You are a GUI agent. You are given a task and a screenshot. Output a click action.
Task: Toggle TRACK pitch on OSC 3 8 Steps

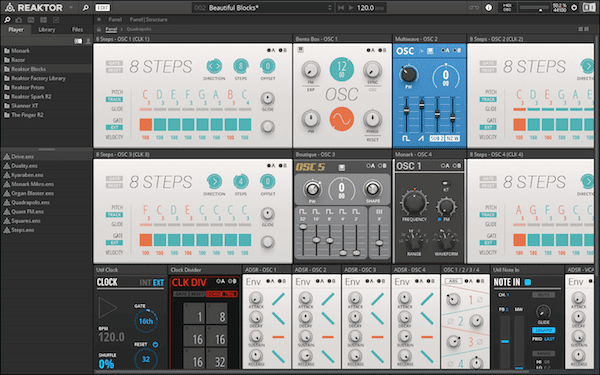pos(114,215)
